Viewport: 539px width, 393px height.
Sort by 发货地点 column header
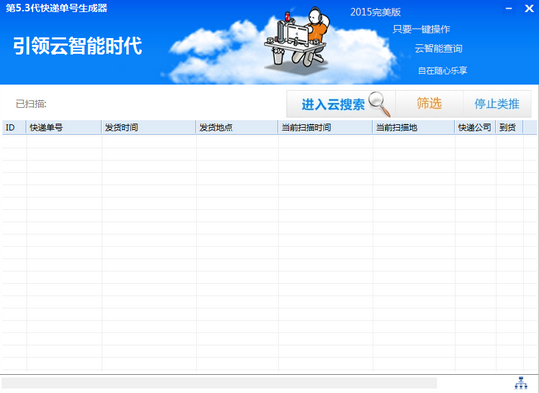(x=237, y=127)
